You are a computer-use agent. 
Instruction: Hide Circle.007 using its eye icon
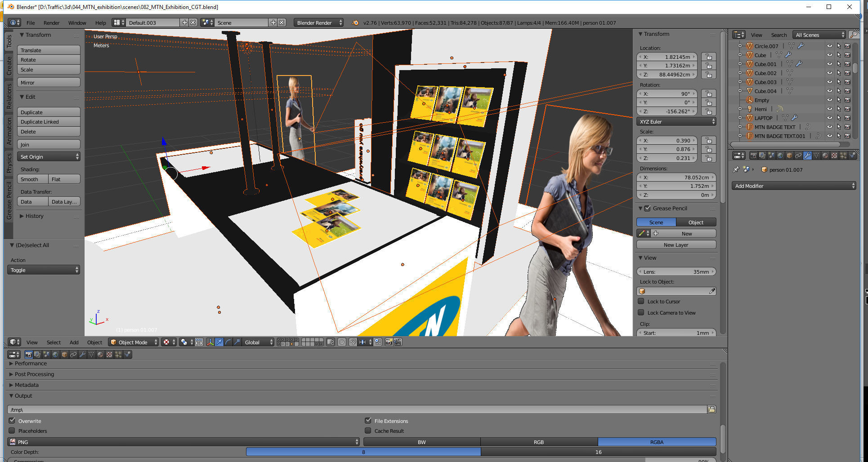coord(829,46)
